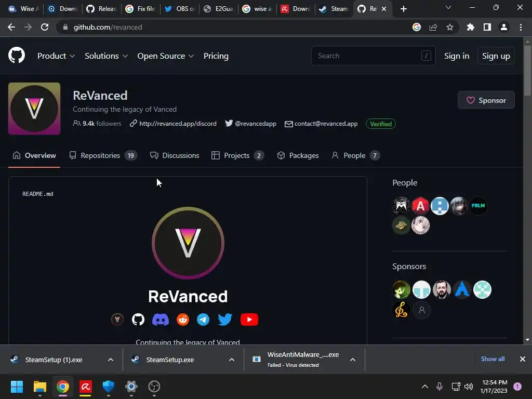Viewport: 532px width, 399px height.
Task: Switch to the Repositories tab
Action: (x=103, y=155)
